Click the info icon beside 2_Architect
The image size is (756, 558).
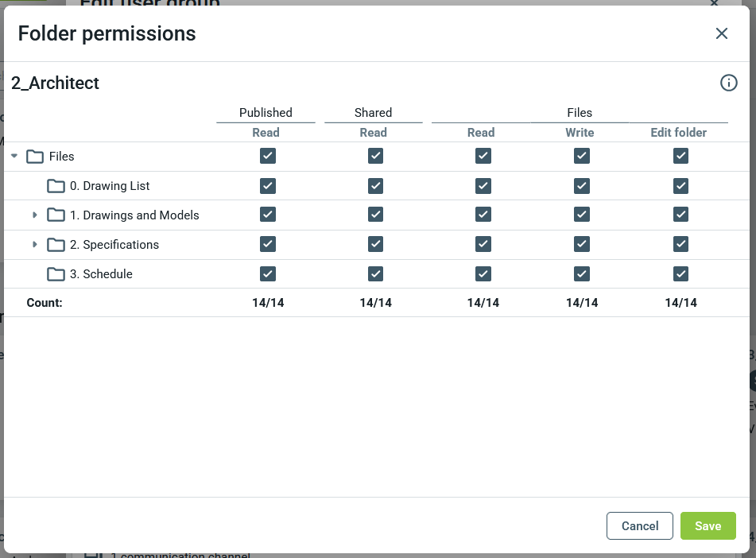point(728,83)
